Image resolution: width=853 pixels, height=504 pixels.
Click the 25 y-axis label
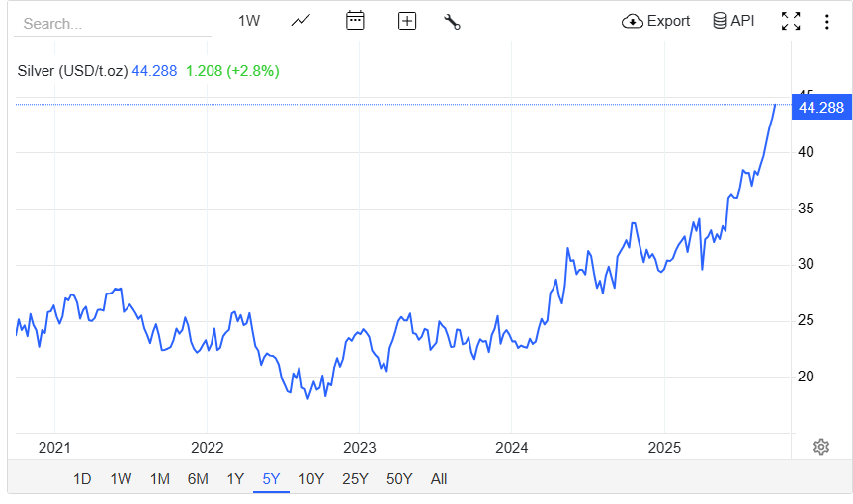click(x=806, y=320)
